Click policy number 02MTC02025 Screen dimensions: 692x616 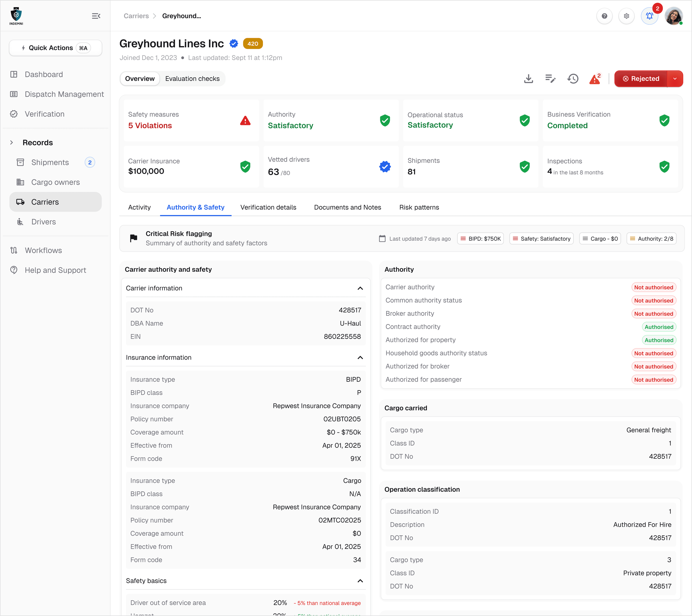[x=340, y=520]
